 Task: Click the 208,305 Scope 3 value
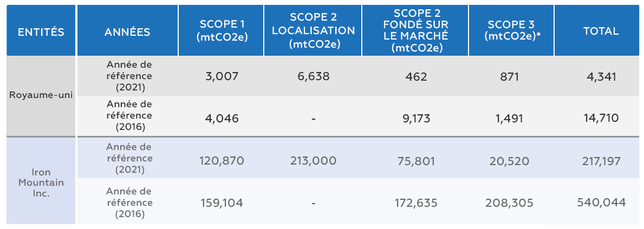click(511, 203)
